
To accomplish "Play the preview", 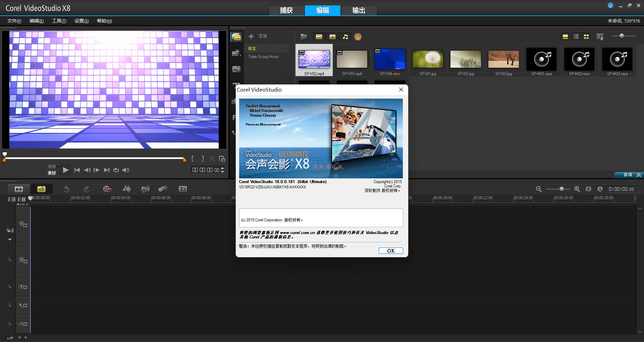I will coord(66,170).
